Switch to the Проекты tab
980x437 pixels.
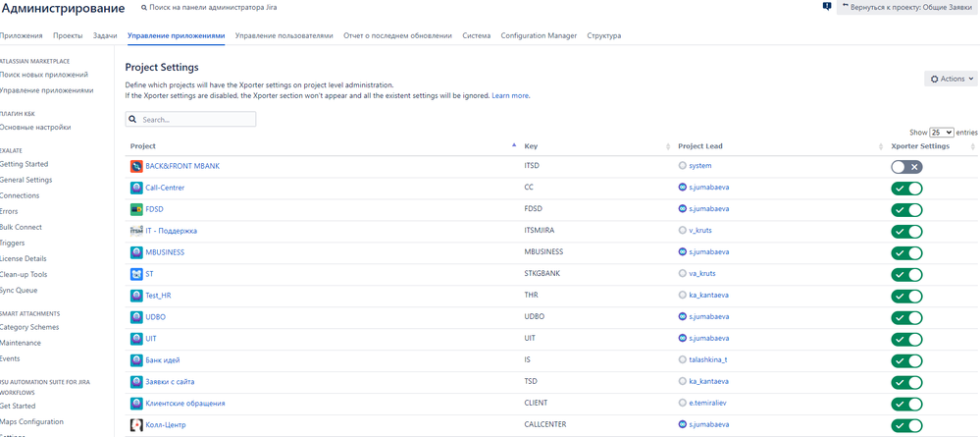click(68, 35)
